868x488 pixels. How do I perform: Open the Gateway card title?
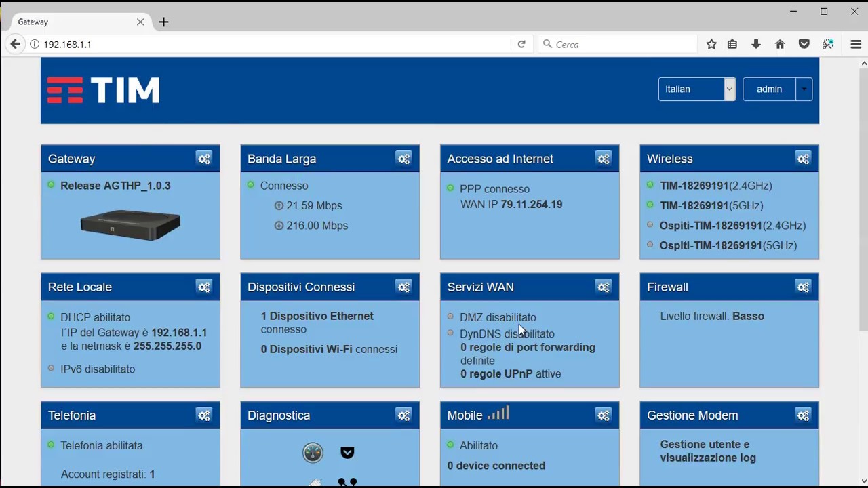[71, 159]
